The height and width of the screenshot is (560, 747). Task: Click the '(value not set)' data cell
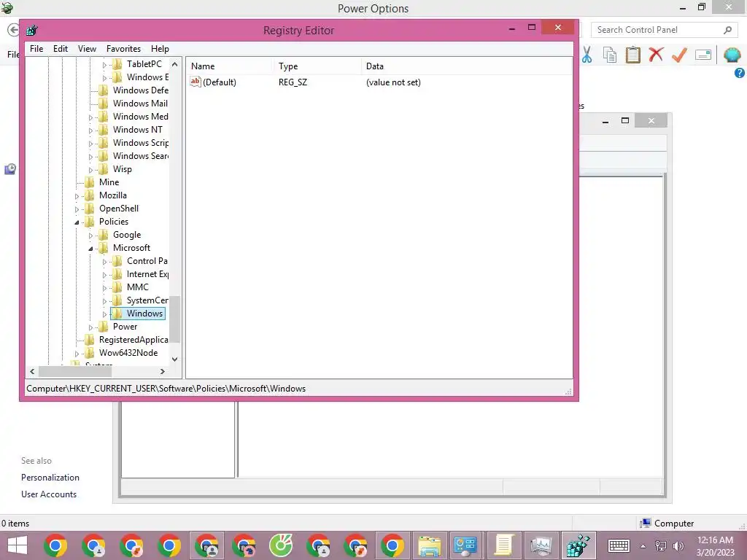coord(393,82)
